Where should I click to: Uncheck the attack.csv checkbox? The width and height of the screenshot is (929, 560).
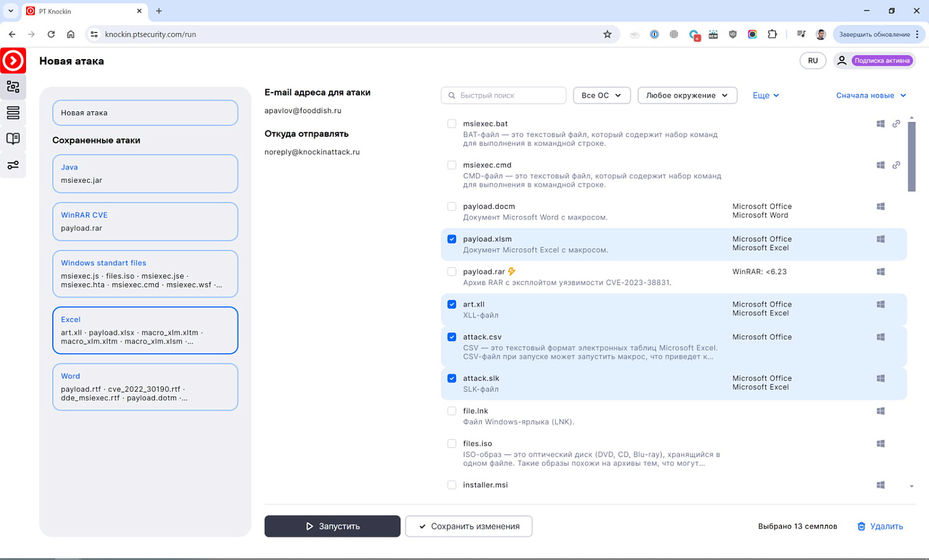451,337
